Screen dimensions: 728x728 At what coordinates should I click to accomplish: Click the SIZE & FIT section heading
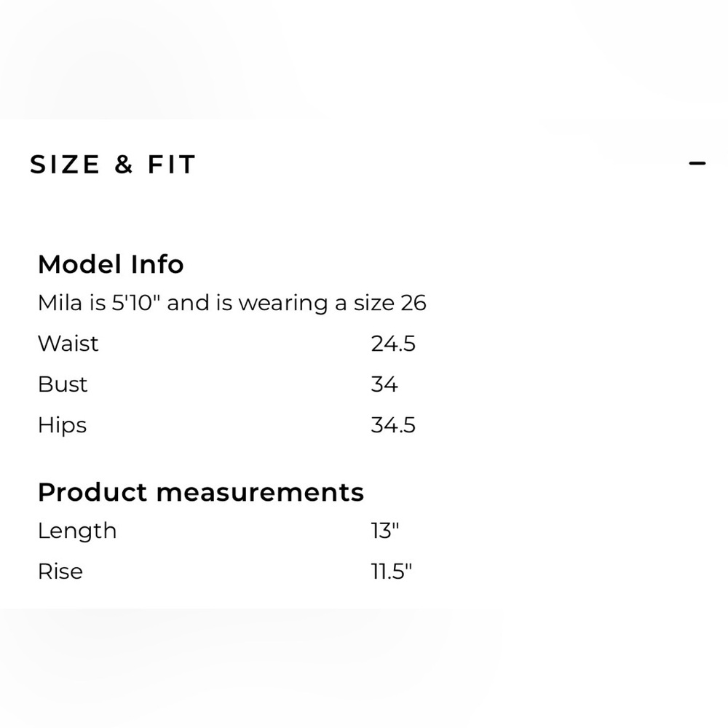[113, 165]
